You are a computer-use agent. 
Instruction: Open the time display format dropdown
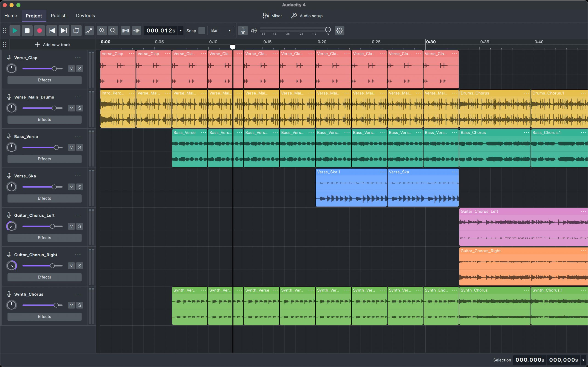(181, 31)
